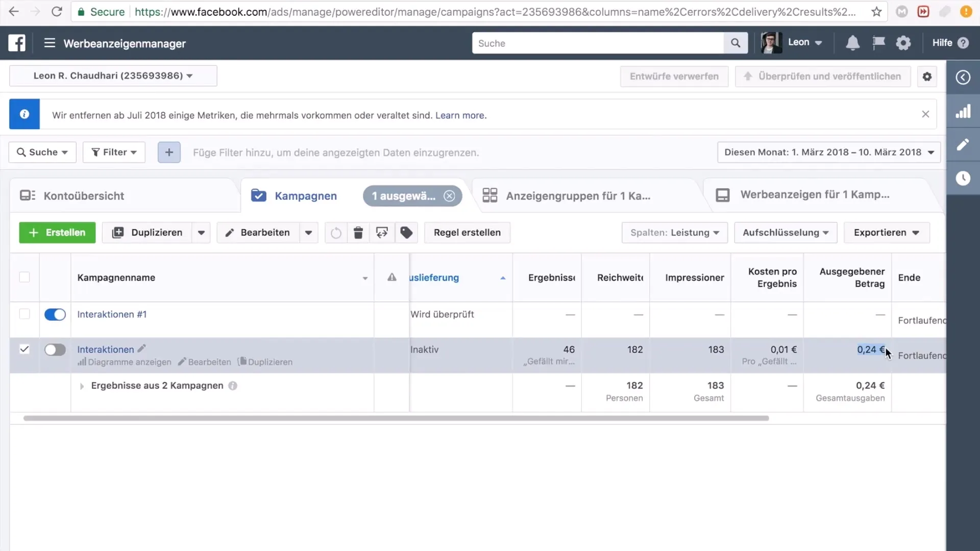Image resolution: width=980 pixels, height=551 pixels.
Task: Click the split test icon in toolbar
Action: [382, 233]
